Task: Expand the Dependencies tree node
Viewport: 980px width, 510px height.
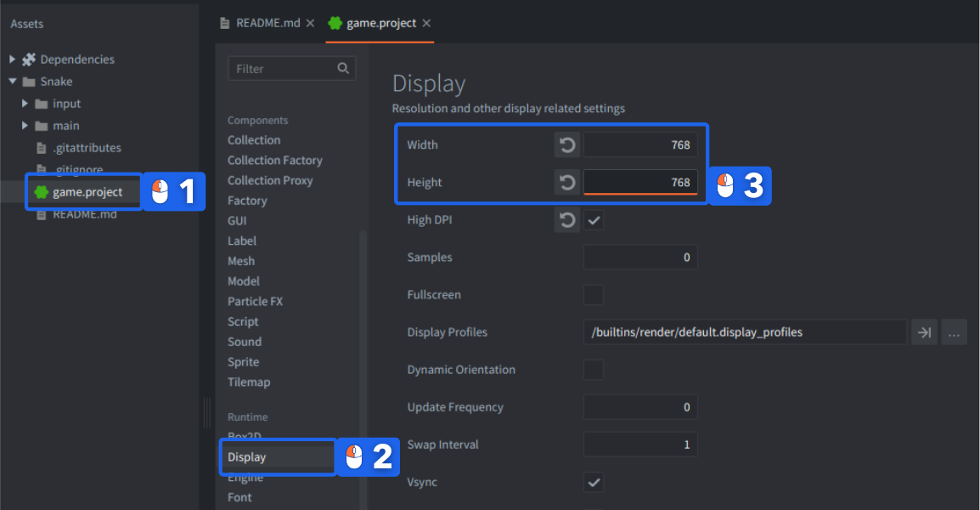Action: [13, 59]
